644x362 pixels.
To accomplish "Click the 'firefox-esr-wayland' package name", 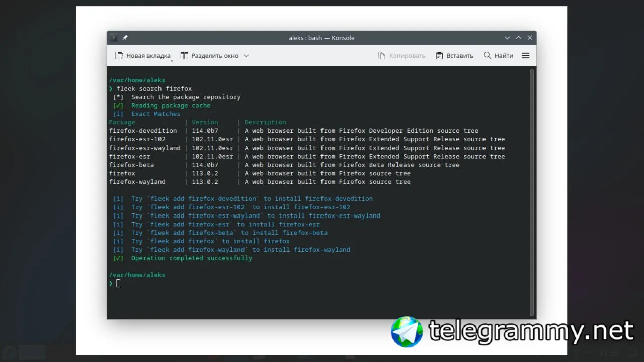I will click(144, 148).
